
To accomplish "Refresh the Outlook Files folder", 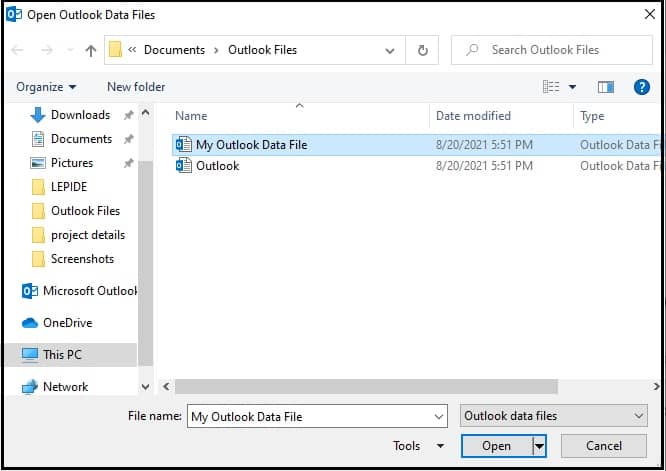I will [422, 51].
